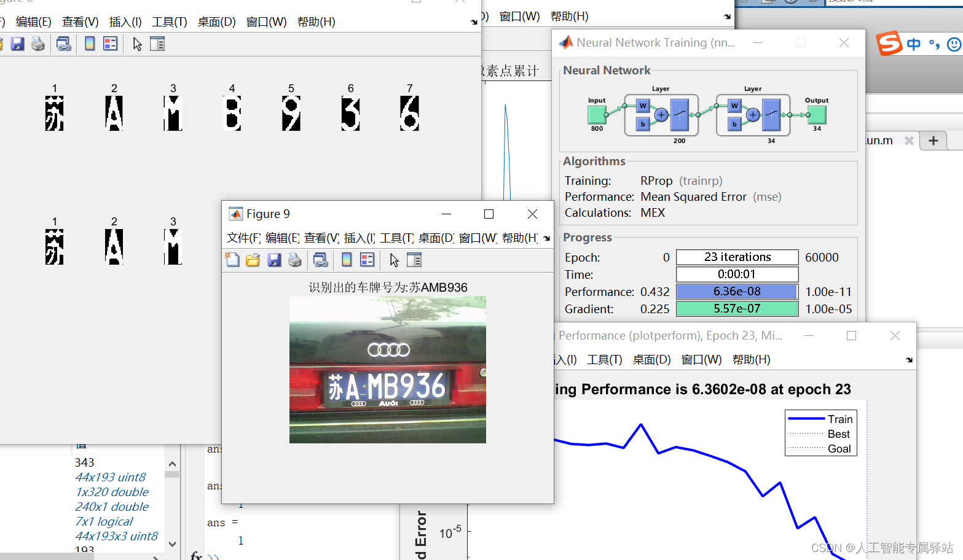The height and width of the screenshot is (560, 963).
Task: Select Edit Plot arrow in back figure toolbar
Action: click(x=138, y=44)
